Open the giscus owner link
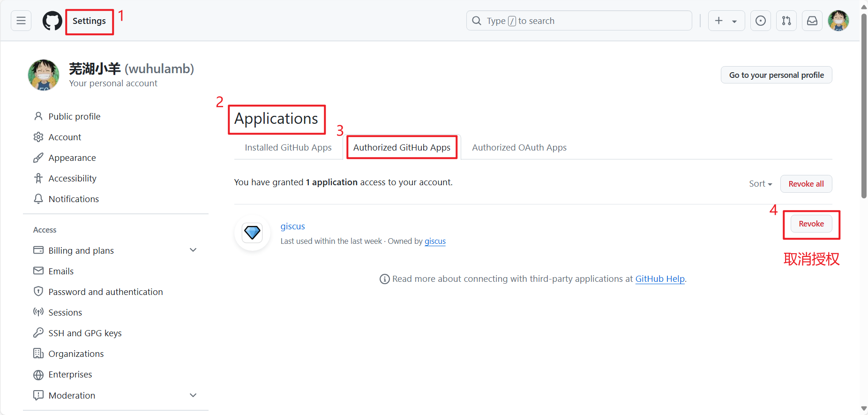 (435, 241)
